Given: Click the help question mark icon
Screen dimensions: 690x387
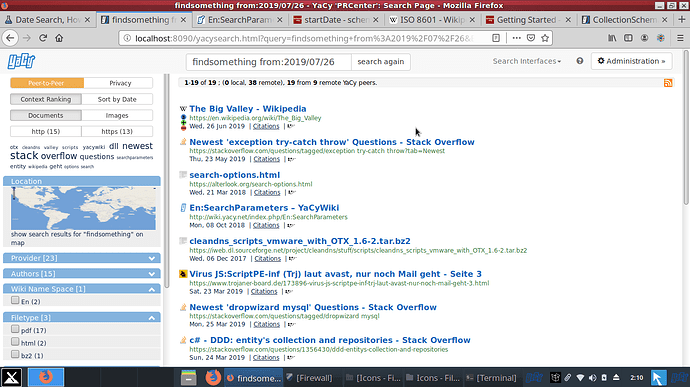Looking at the screenshot, I should pos(580,61).
